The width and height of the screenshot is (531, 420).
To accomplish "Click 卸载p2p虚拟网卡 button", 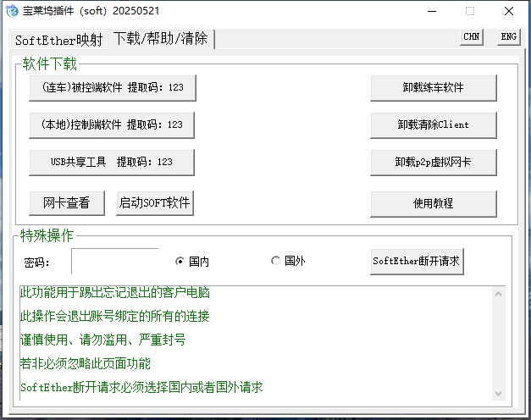I will pos(433,162).
